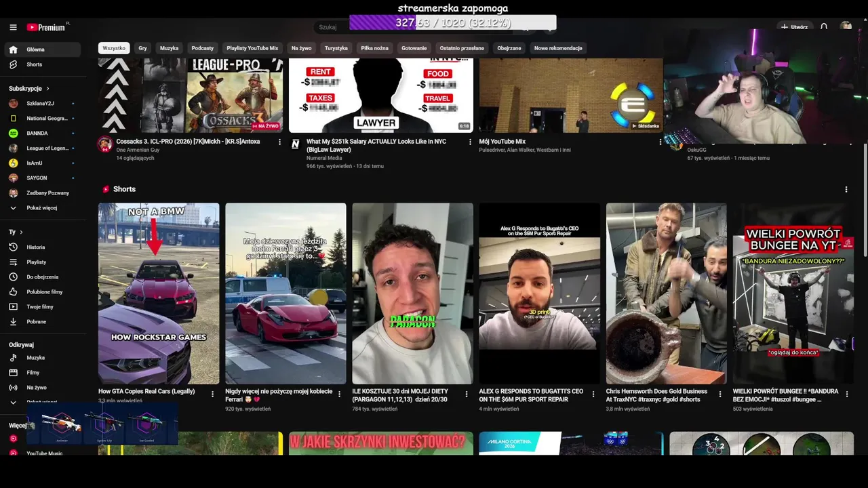
Task: Open Filmy under Odkrywaj
Action: [42, 373]
